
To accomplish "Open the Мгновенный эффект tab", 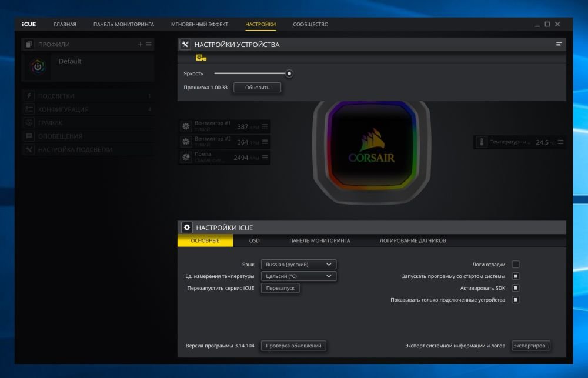I will pyautogui.click(x=199, y=24).
